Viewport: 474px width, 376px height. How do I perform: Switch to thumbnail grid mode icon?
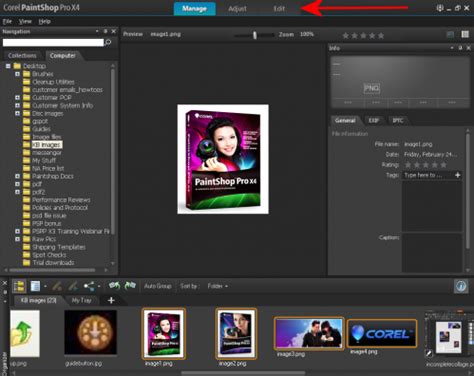click(x=465, y=34)
